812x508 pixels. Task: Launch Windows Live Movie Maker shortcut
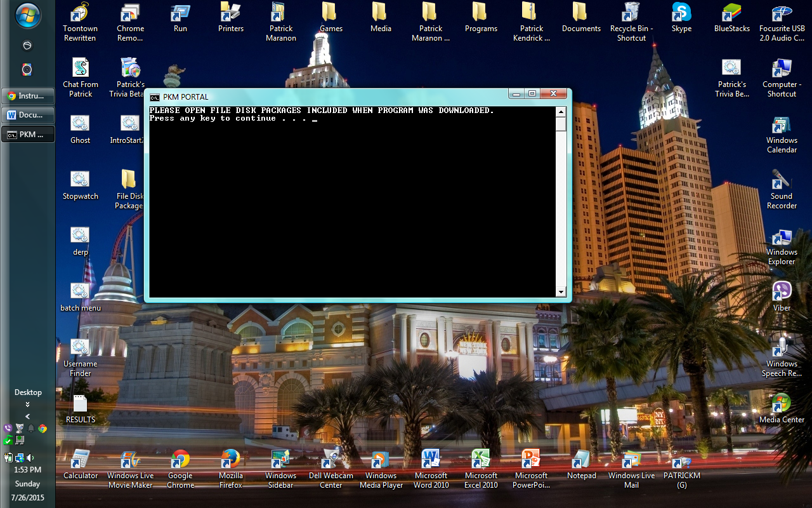(130, 469)
